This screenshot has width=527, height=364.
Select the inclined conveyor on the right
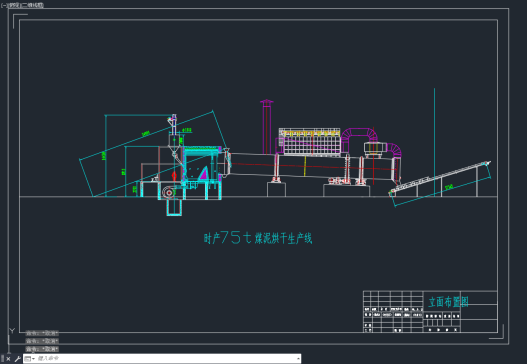click(440, 179)
